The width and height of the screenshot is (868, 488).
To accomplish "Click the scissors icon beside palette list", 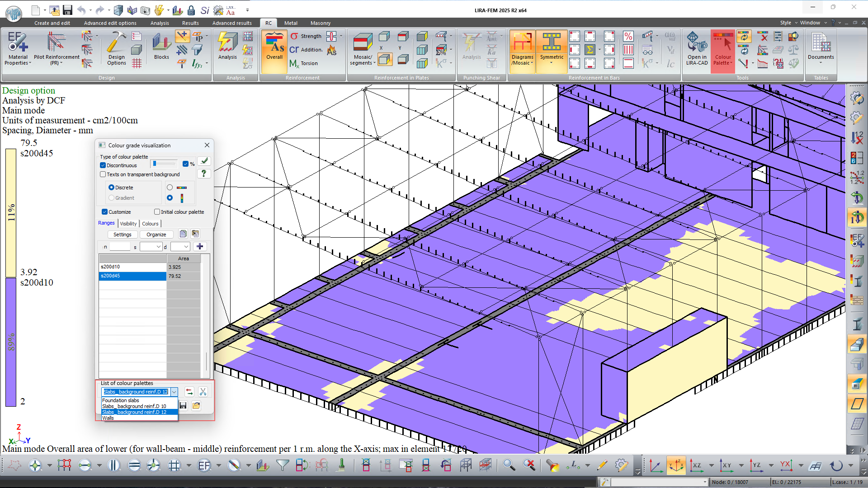I will click(203, 392).
